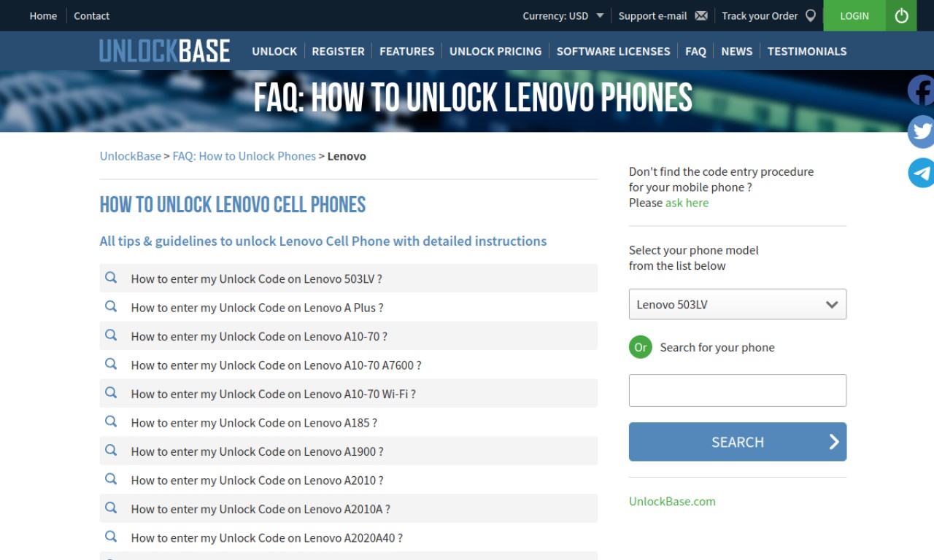The image size is (934, 560).
Task: Open the Facebook share icon
Action: (x=922, y=90)
